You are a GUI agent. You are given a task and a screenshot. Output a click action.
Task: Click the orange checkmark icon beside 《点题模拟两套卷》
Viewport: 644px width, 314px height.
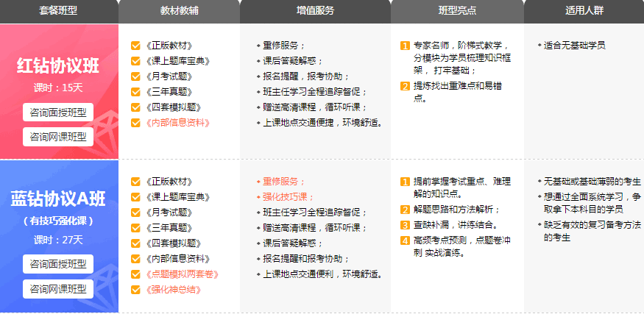pos(135,274)
